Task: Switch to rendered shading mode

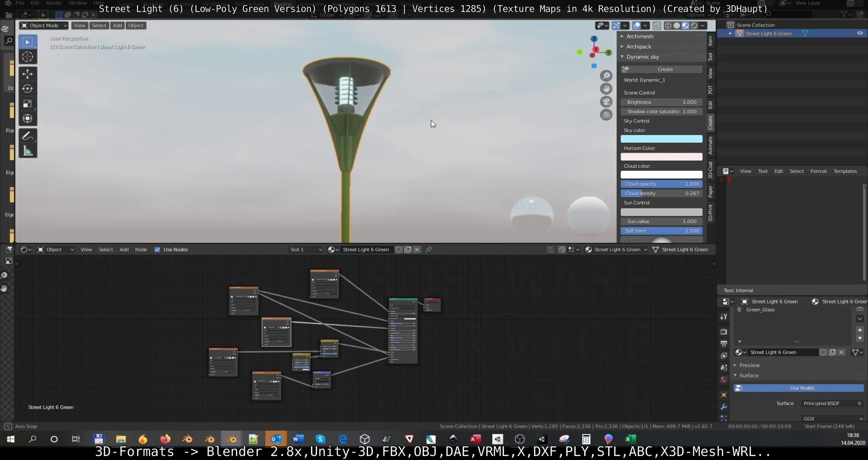Action: coord(694,26)
